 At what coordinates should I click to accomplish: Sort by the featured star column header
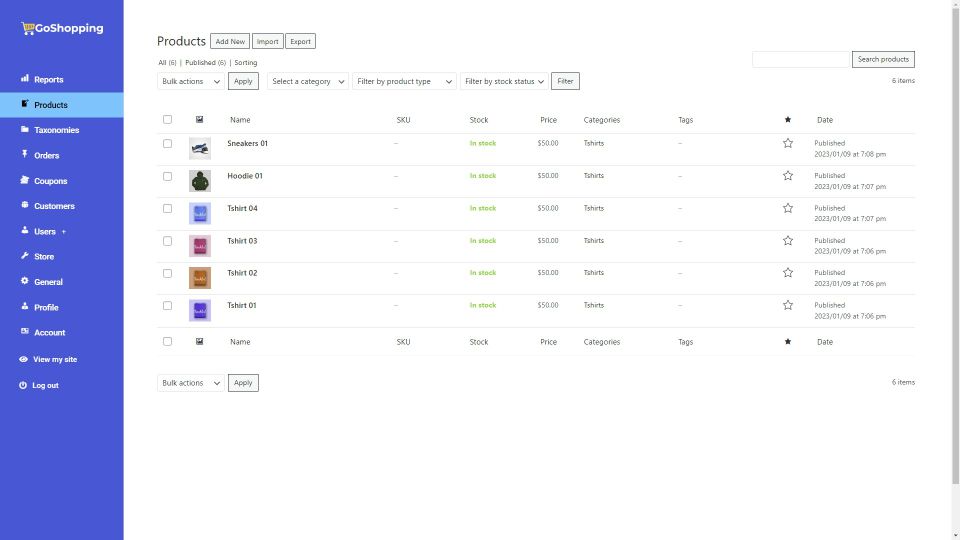(788, 120)
